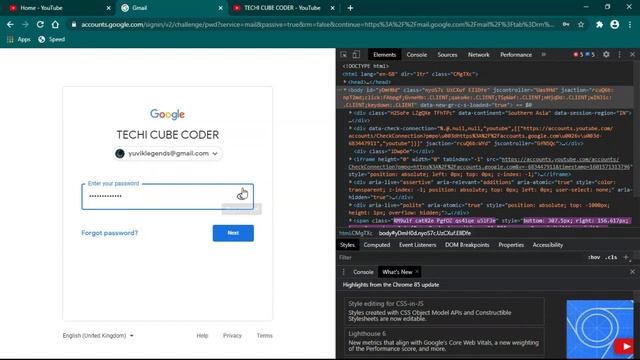Add a new style rule
This screenshot has height=360, width=640.
tap(626, 257)
